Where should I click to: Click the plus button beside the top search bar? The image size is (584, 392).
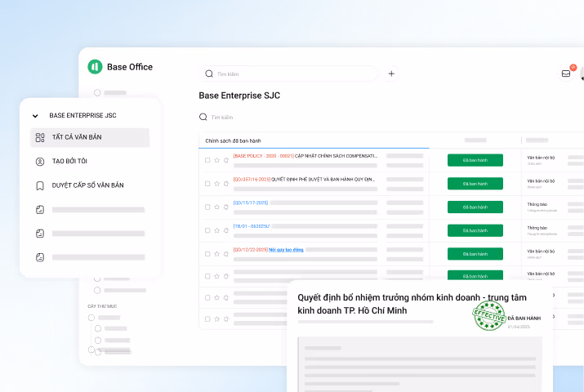click(x=391, y=73)
